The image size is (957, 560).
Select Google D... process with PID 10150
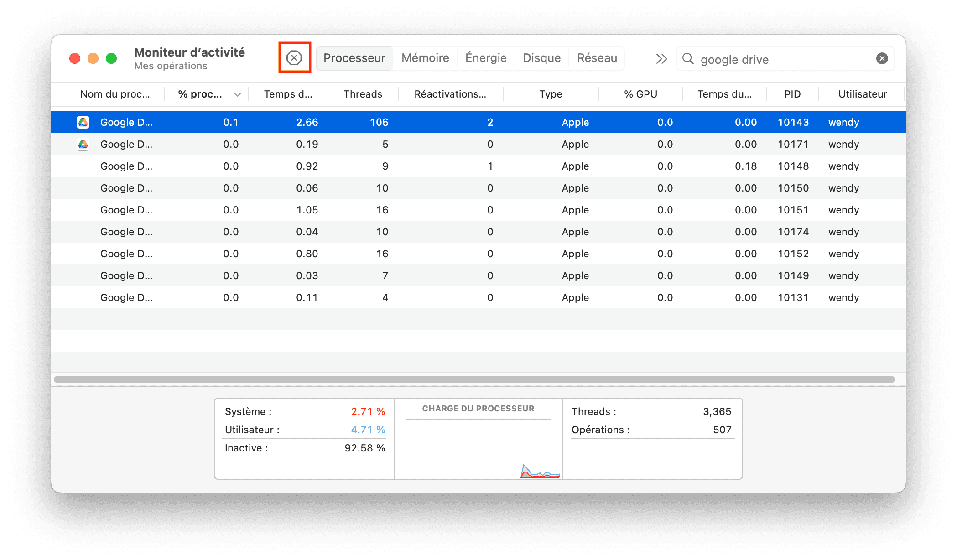(x=478, y=188)
